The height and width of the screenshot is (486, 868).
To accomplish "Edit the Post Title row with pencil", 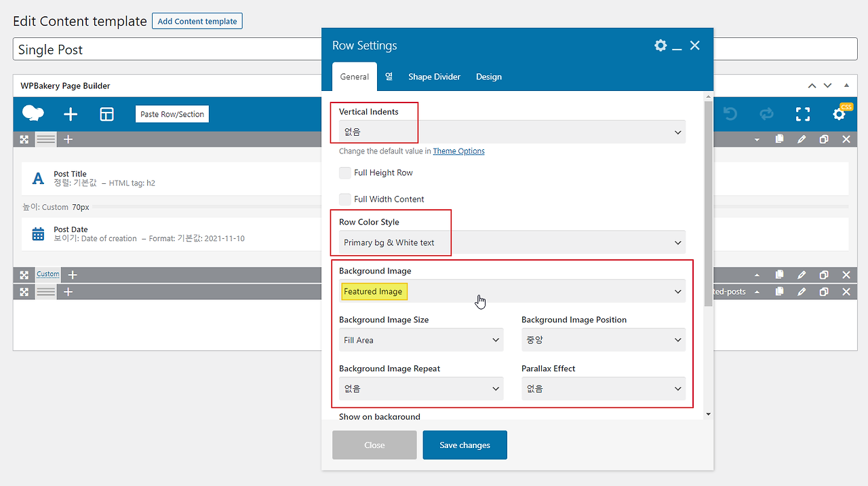I will click(x=802, y=139).
